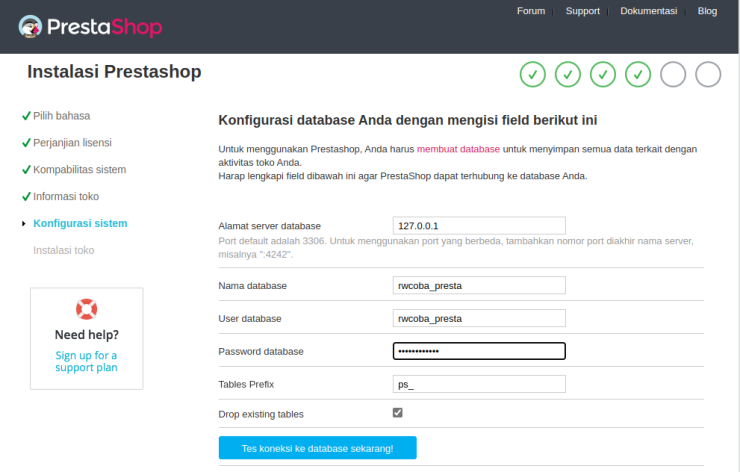The width and height of the screenshot is (740, 472).
Task: Click arrow marker beside Konfigurasi sistem
Action: pyautogui.click(x=24, y=224)
